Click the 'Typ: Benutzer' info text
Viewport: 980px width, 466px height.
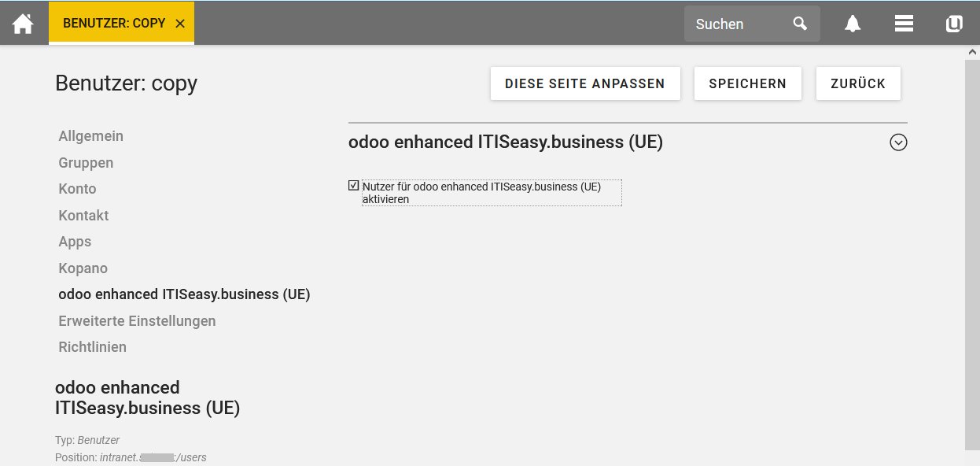(87, 440)
